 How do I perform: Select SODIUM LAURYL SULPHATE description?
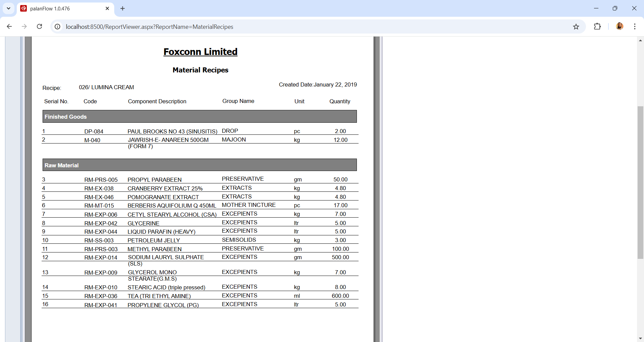coord(166,260)
